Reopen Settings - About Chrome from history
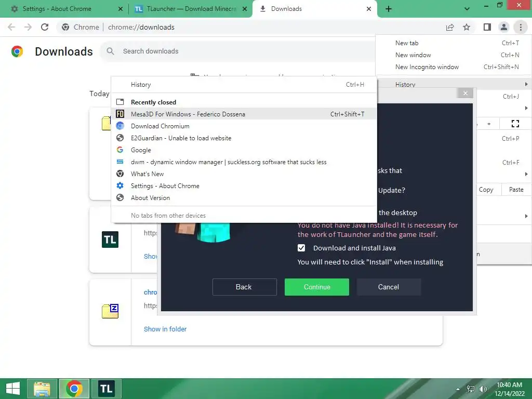Screen dimensions: 532x399 244,186
